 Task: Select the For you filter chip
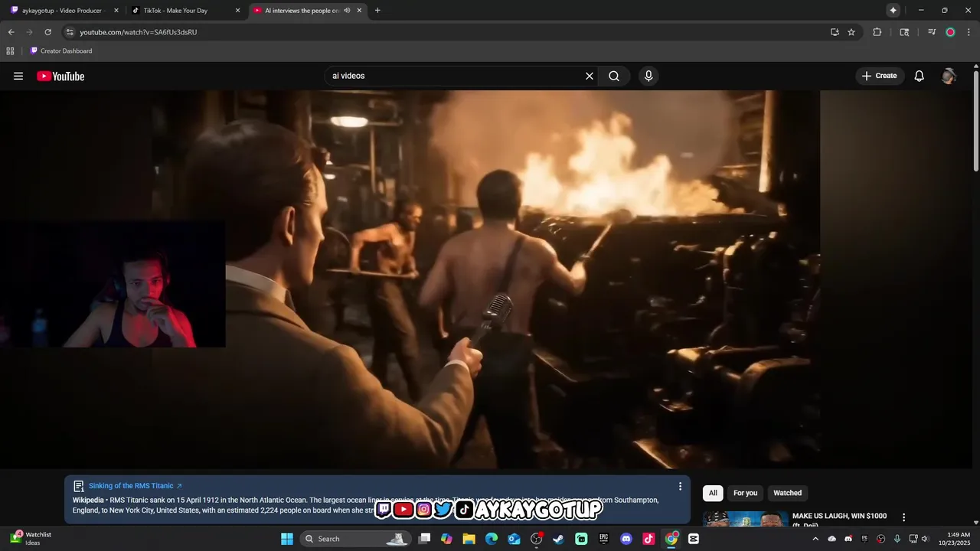pyautogui.click(x=745, y=493)
